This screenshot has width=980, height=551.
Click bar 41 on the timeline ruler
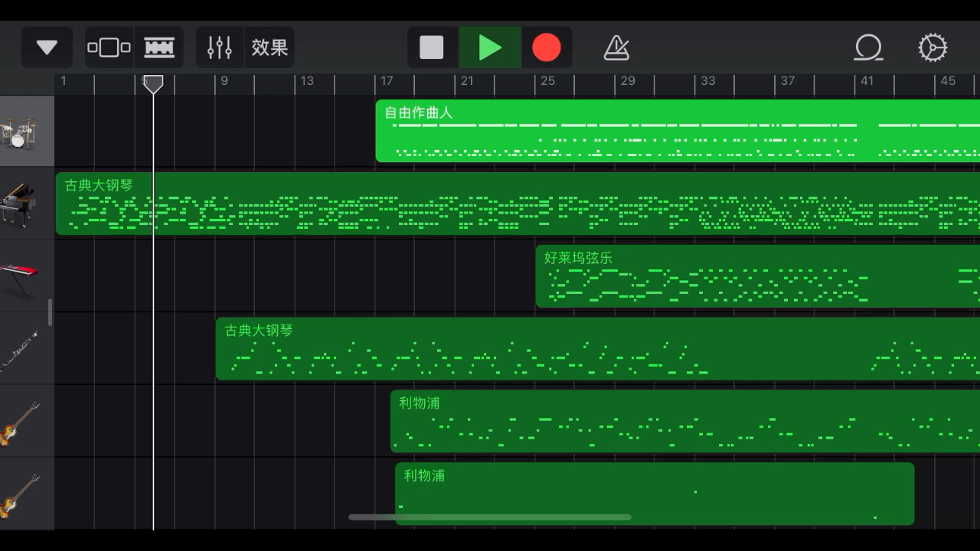(x=867, y=81)
